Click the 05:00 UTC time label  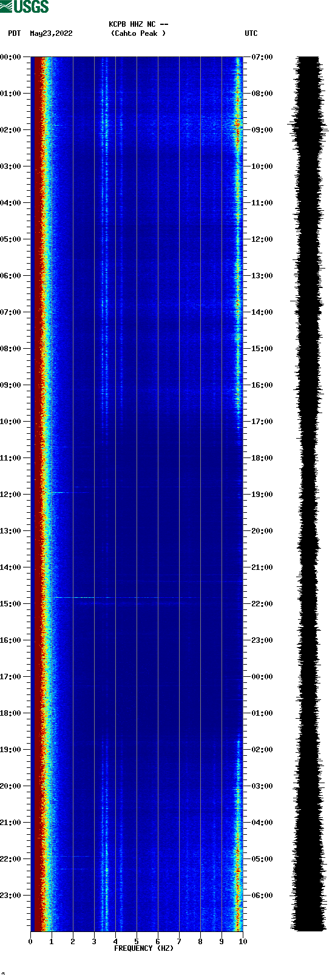click(262, 859)
